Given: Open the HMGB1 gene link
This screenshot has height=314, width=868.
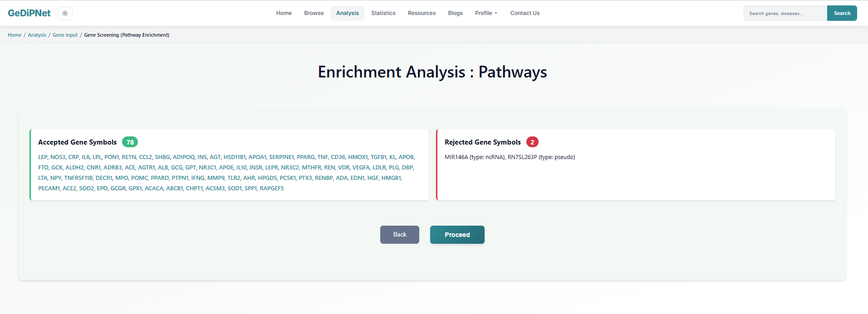Looking at the screenshot, I should tap(391, 178).
